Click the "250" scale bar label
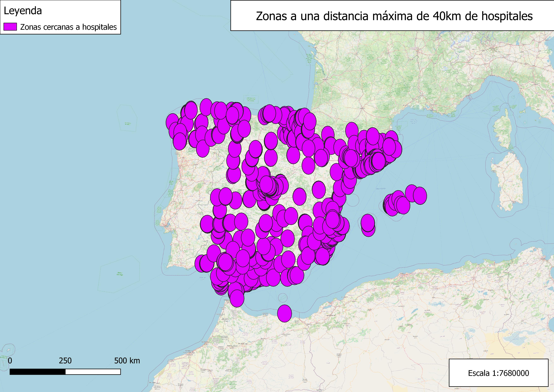 [x=65, y=361]
